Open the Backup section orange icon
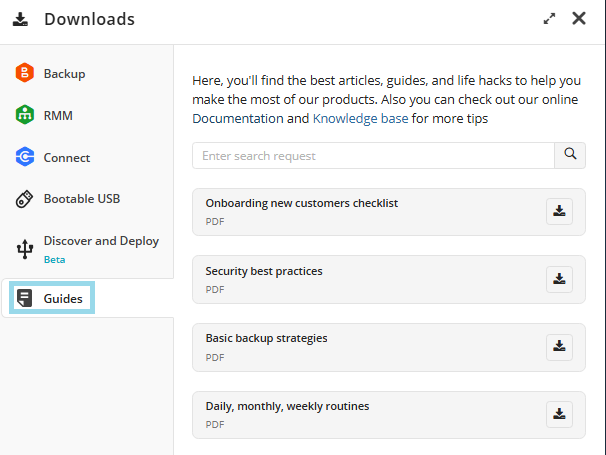 [25, 73]
